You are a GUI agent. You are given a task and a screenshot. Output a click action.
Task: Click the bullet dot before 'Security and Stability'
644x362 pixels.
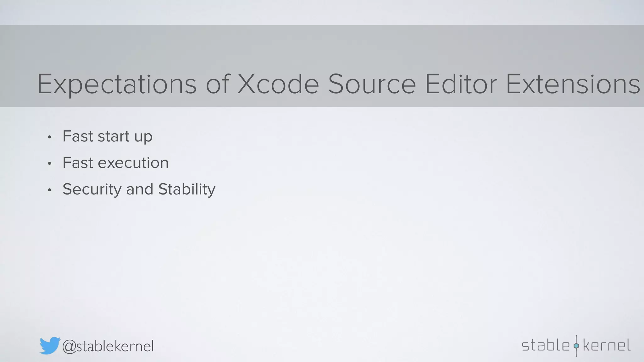49,190
